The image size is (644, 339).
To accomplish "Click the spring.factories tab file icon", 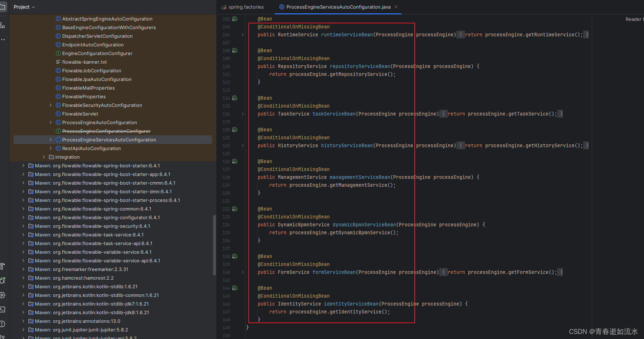I will click(224, 7).
